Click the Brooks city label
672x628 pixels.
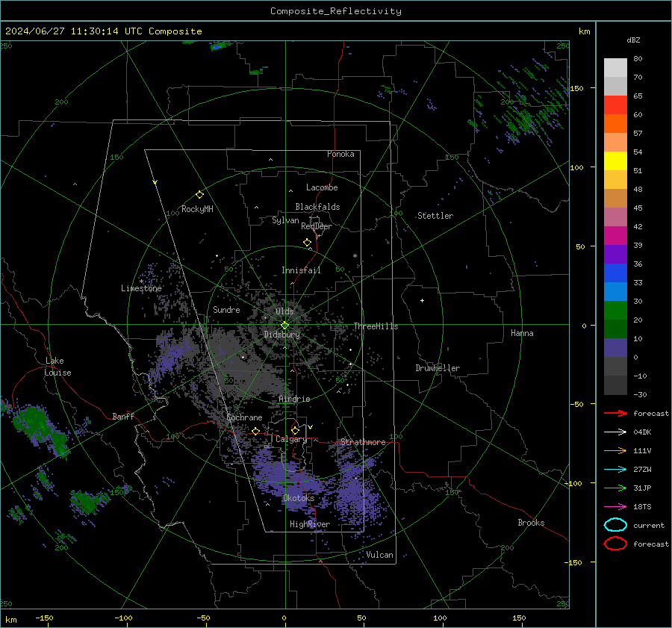[531, 523]
